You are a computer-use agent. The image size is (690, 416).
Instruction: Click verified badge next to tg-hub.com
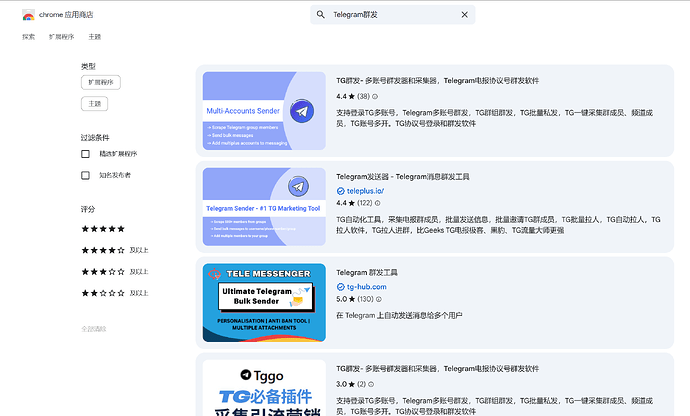340,287
